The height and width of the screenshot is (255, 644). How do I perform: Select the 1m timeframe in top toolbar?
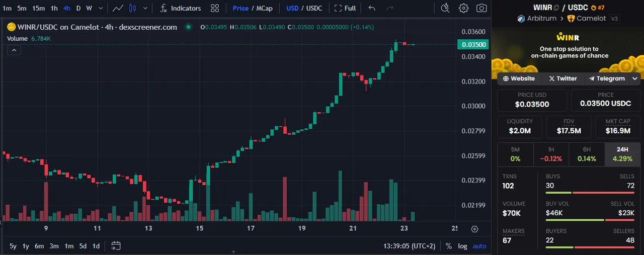pyautogui.click(x=7, y=8)
